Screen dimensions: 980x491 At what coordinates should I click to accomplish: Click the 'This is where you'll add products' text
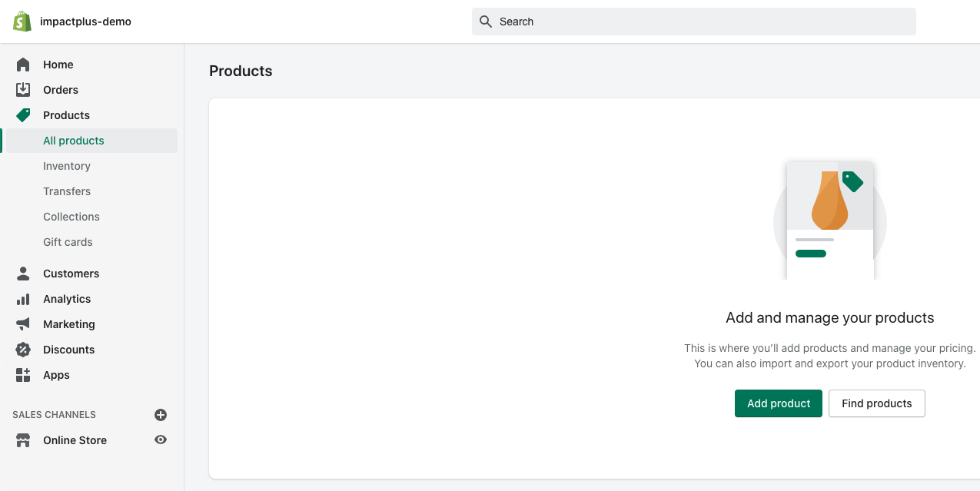830,348
